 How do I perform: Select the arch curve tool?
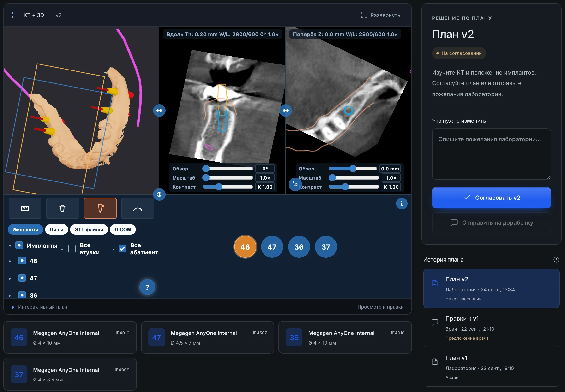pyautogui.click(x=138, y=208)
